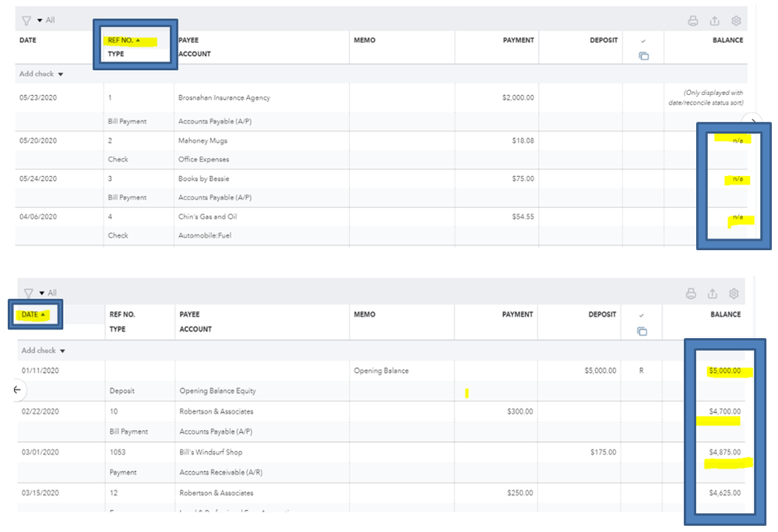Open the Add check dropdown in the upper register
Viewport: 778px width, 532px height.
41,74
